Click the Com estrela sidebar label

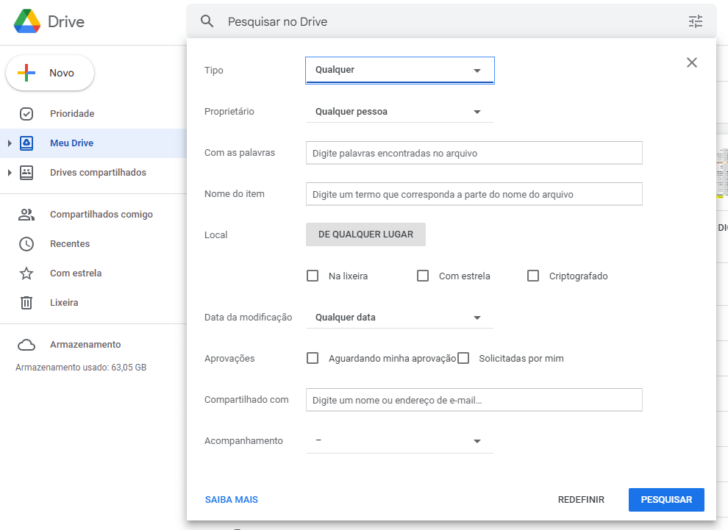click(x=76, y=273)
